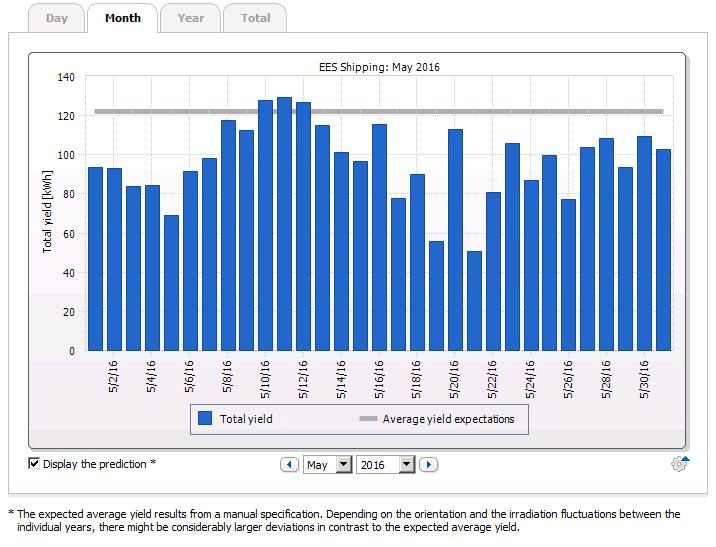The height and width of the screenshot is (547, 716).
Task: Click the bar above 5/8/16 label
Action: pos(228,235)
